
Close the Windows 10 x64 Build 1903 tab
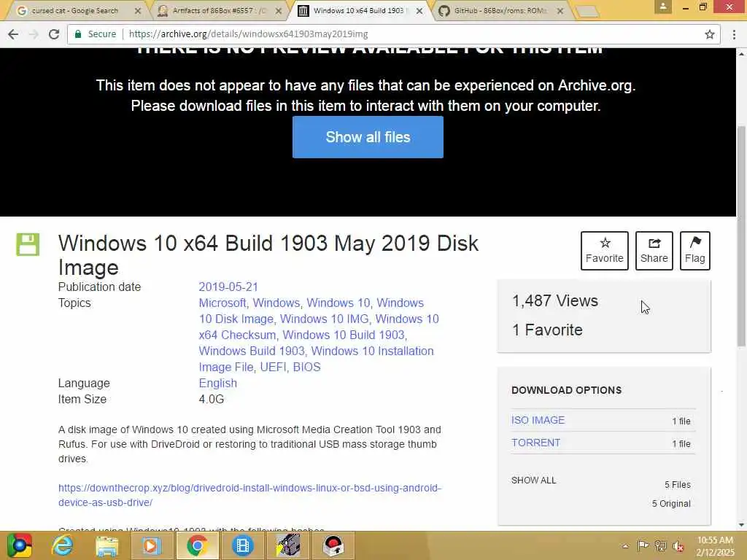coord(419,10)
